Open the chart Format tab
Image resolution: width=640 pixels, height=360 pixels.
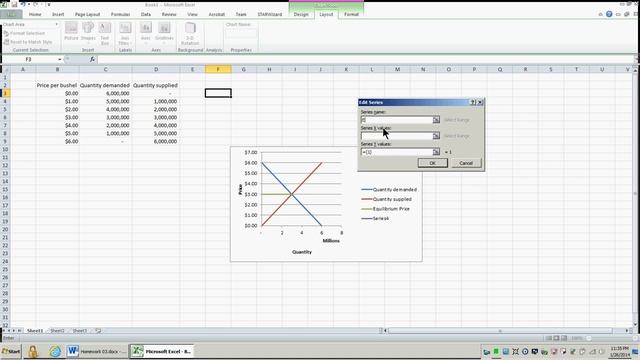(351, 14)
